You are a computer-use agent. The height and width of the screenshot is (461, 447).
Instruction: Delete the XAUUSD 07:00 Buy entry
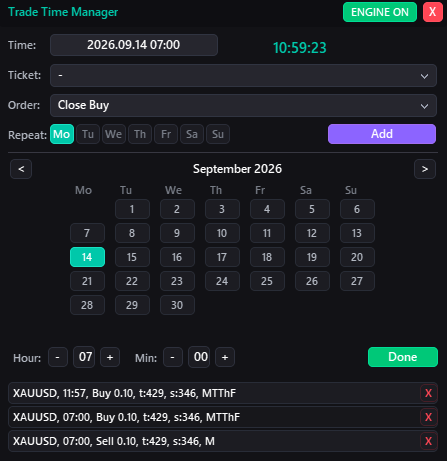tap(428, 417)
